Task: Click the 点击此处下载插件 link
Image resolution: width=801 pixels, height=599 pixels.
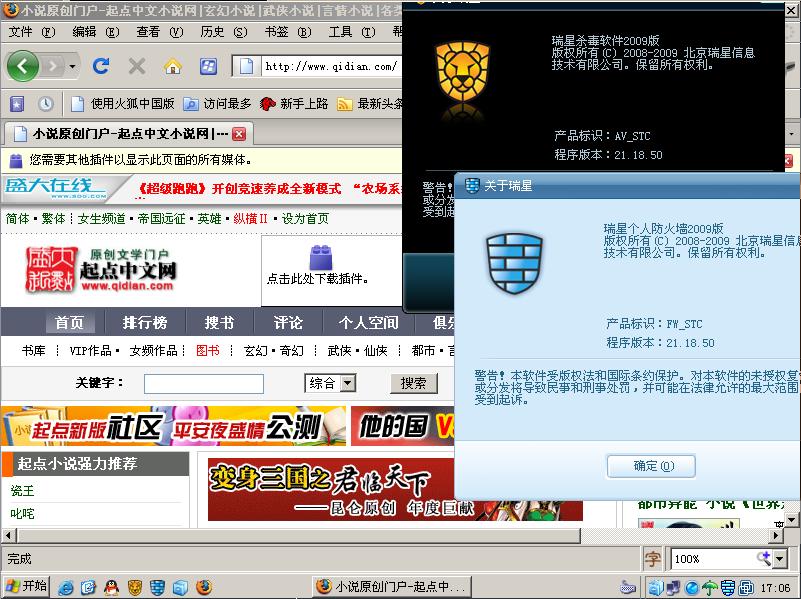Action: [x=317, y=279]
